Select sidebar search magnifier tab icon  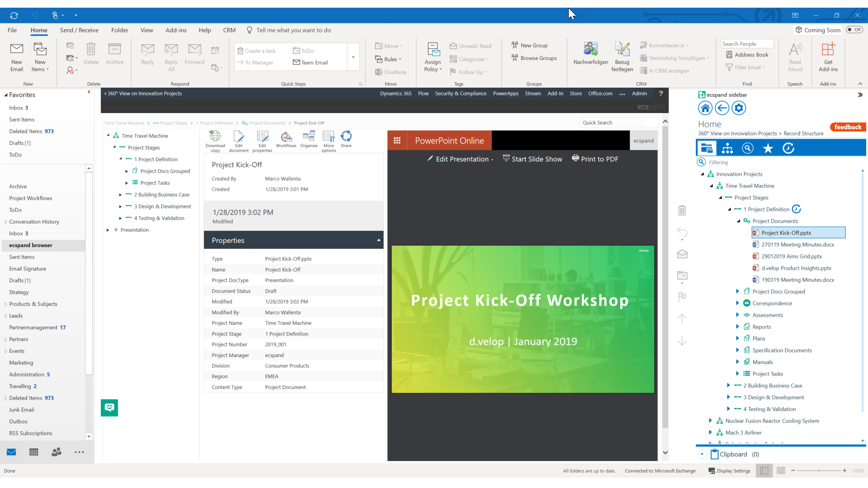pos(748,148)
